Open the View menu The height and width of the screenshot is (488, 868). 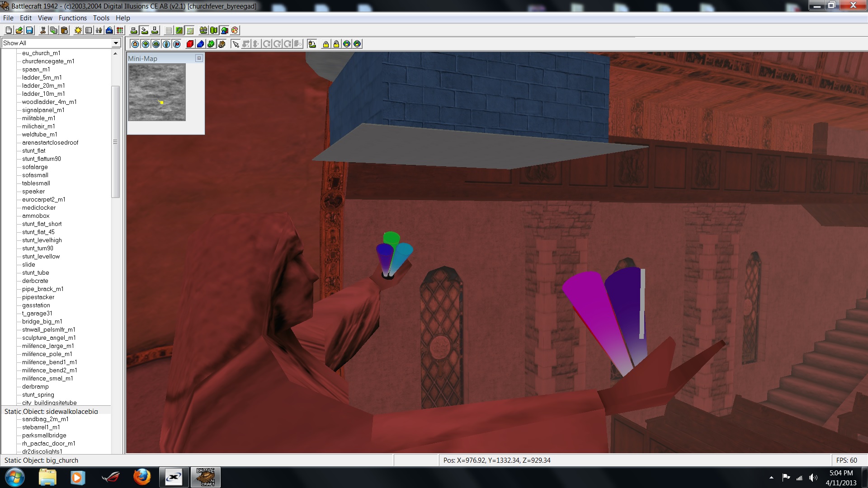(x=45, y=18)
